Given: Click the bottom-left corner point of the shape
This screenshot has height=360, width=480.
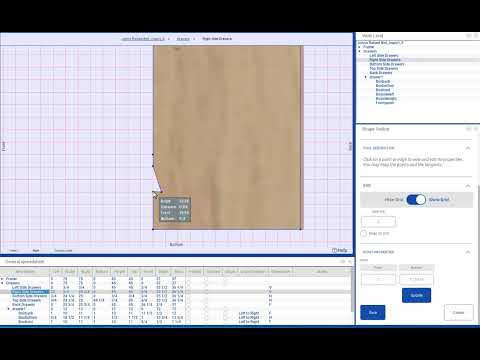Looking at the screenshot, I should 153,229.
